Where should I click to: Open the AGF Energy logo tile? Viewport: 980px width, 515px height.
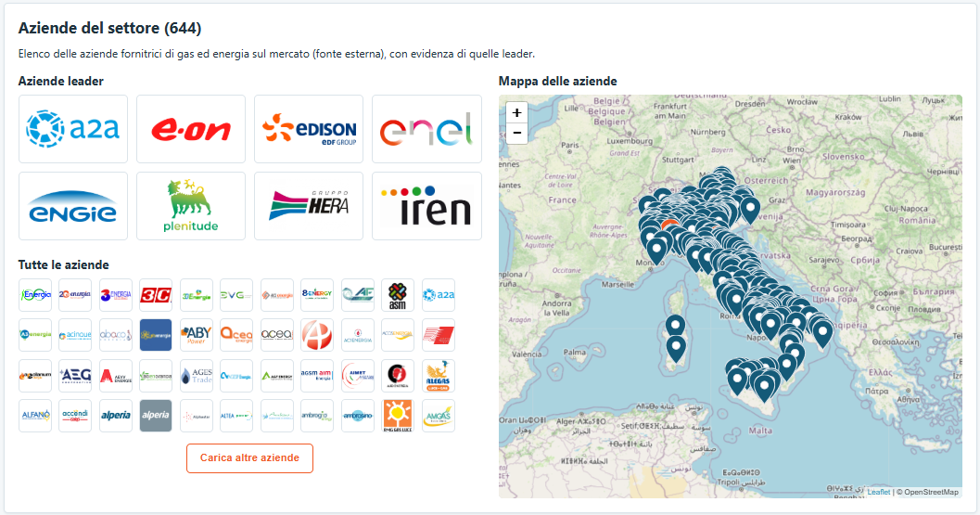tap(277, 376)
